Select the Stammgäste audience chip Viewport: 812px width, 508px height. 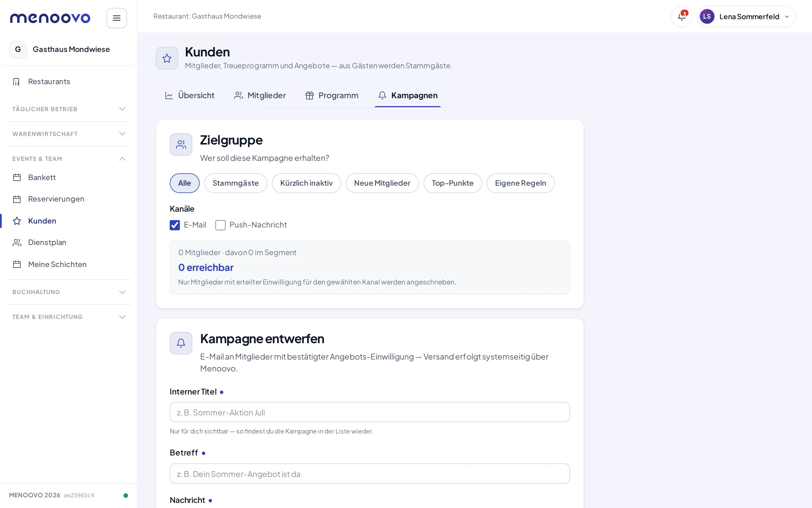click(x=235, y=183)
